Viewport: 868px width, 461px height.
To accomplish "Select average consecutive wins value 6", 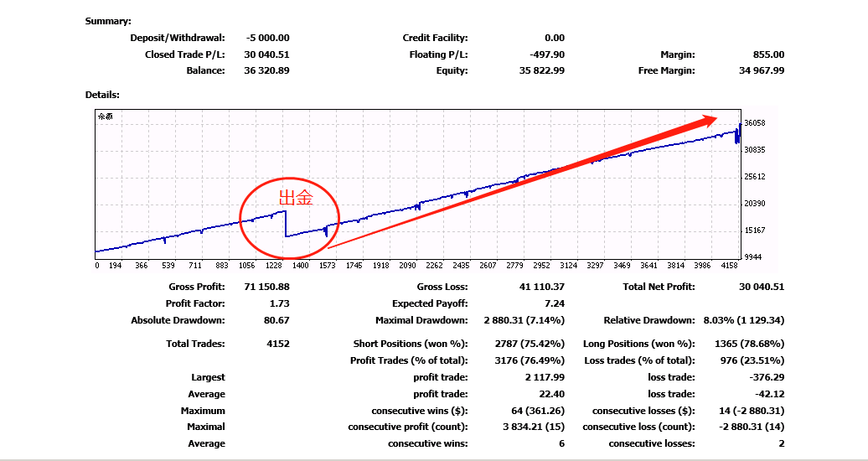I will tap(562, 443).
